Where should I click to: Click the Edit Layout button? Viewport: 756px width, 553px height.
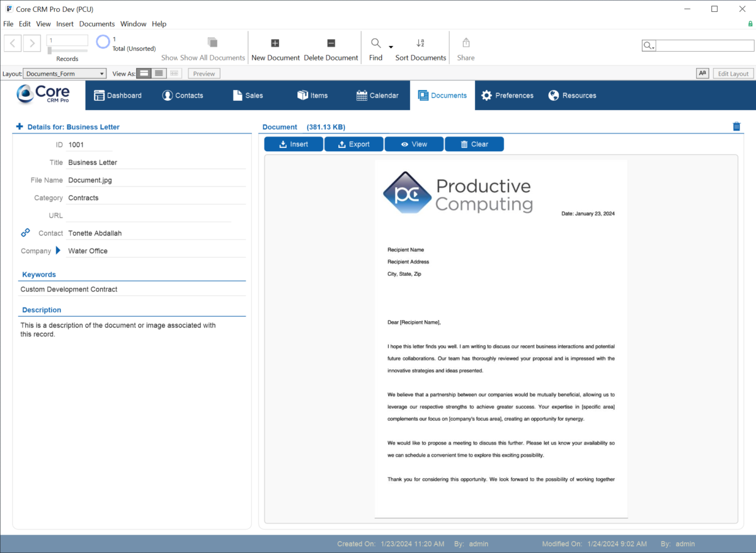(732, 73)
